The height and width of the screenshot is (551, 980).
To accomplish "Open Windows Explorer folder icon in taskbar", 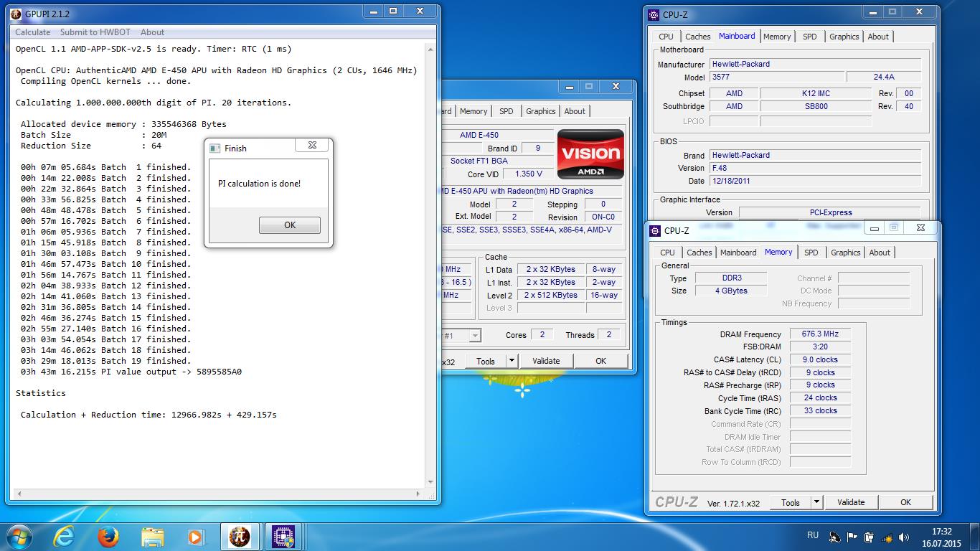I will [x=152, y=537].
